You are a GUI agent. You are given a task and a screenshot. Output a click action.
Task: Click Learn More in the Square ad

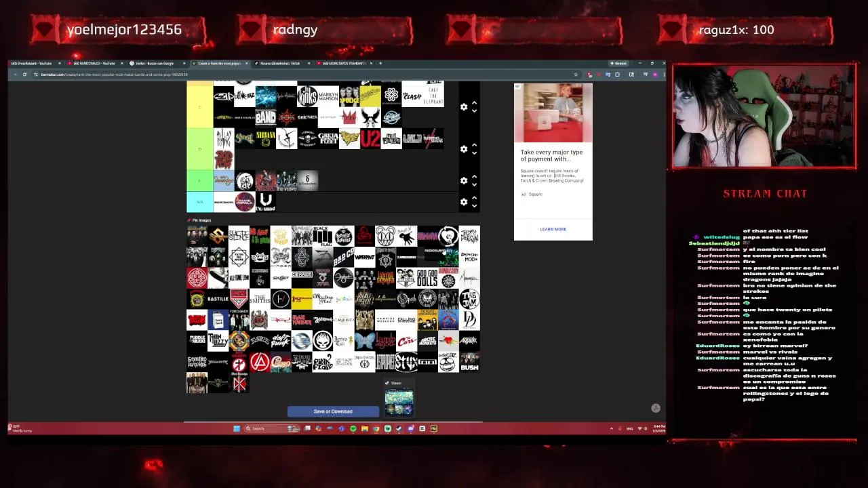[553, 229]
